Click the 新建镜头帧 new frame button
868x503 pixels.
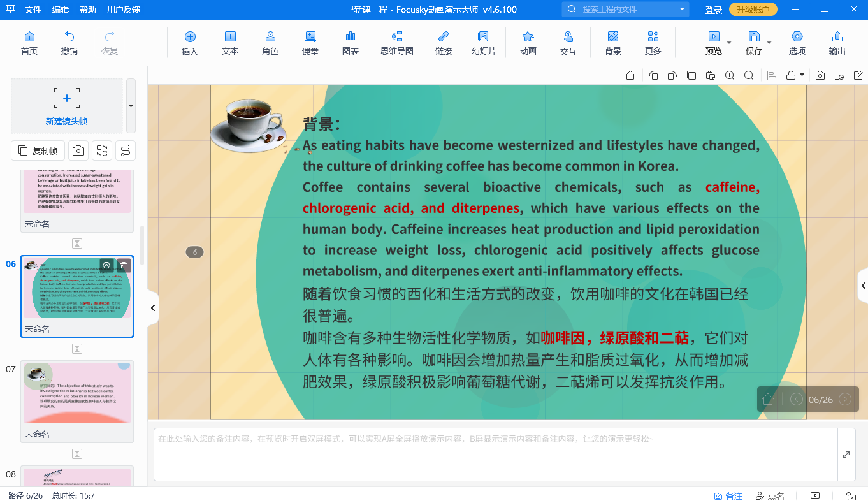[67, 106]
